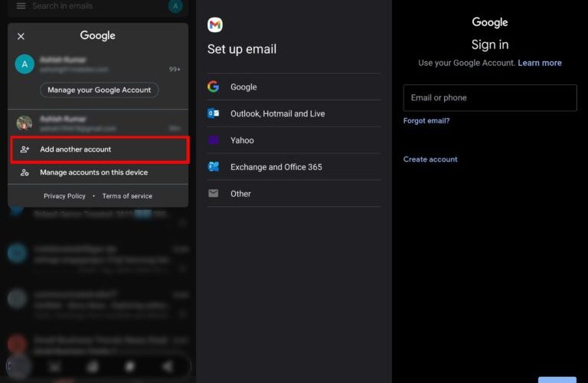Open Learn more about Google Account
Viewport: 588px width, 383px height.
click(539, 63)
